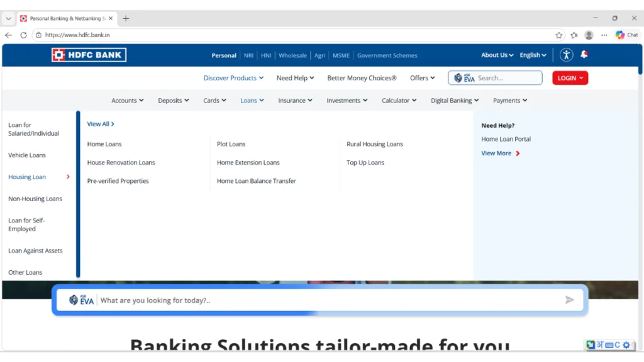Select Loan Against Assets category
Image resolution: width=644 pixels, height=362 pixels.
tap(35, 250)
